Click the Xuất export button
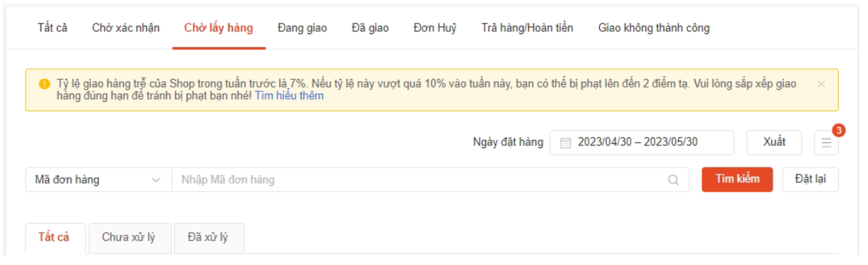This screenshot has height=265, width=868. point(774,142)
